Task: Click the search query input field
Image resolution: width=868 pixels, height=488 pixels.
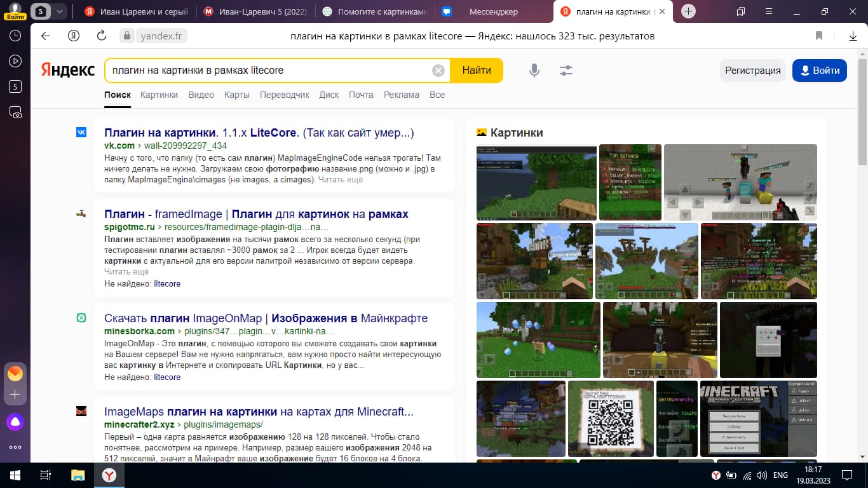Action: (x=267, y=71)
